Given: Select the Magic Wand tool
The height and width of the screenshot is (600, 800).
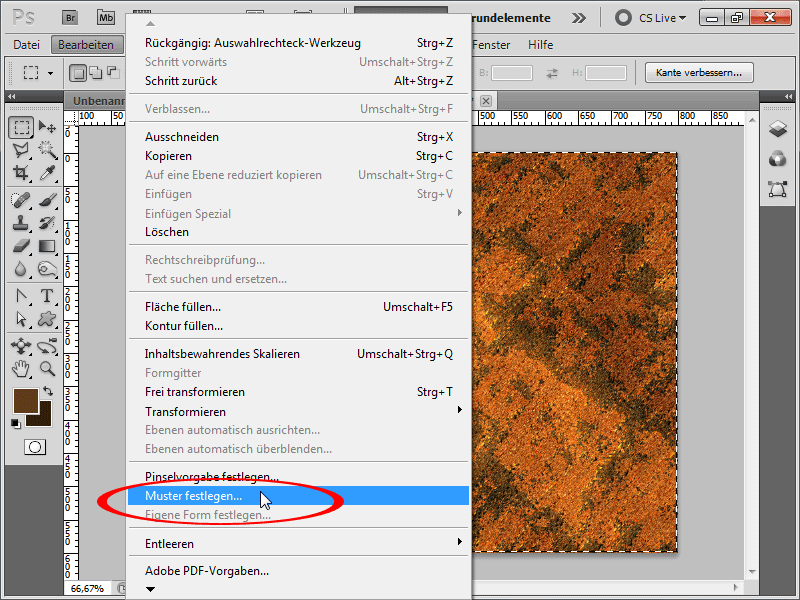Looking at the screenshot, I should click(x=47, y=150).
